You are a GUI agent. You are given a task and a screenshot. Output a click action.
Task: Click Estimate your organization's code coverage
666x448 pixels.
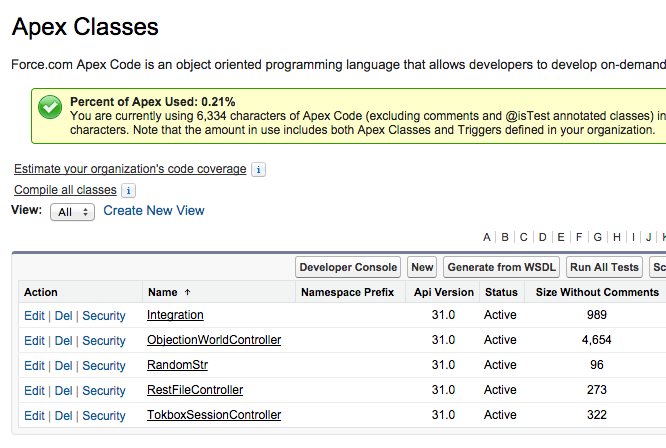(x=130, y=169)
